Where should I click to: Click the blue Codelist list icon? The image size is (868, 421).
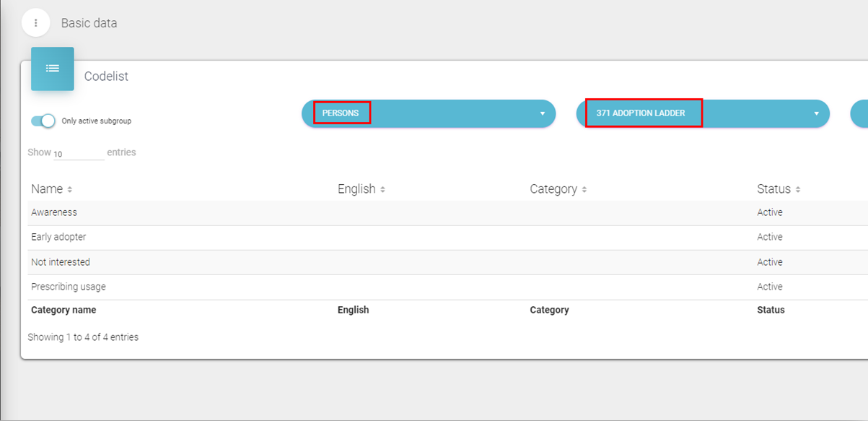coord(53,69)
